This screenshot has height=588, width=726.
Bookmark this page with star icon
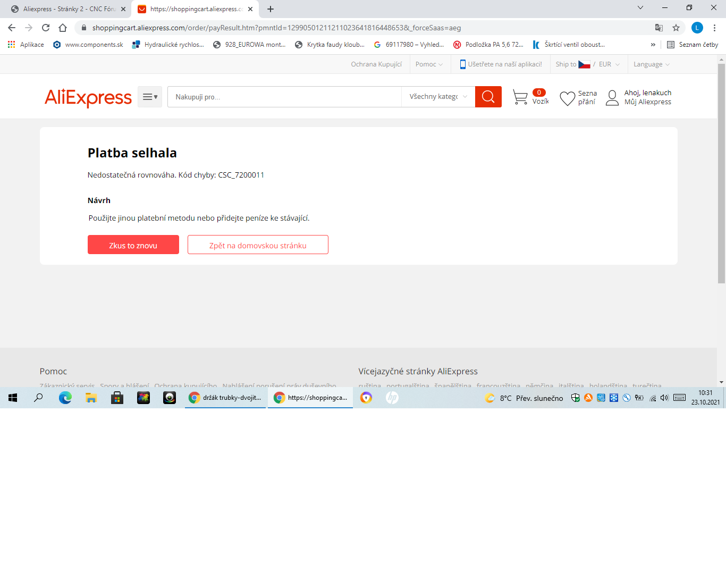676,28
